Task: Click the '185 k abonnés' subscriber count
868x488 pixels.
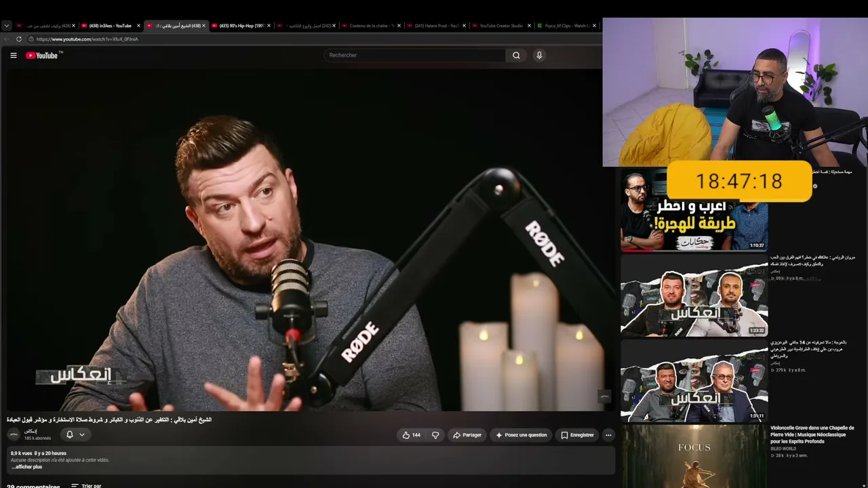Action: click(37, 439)
